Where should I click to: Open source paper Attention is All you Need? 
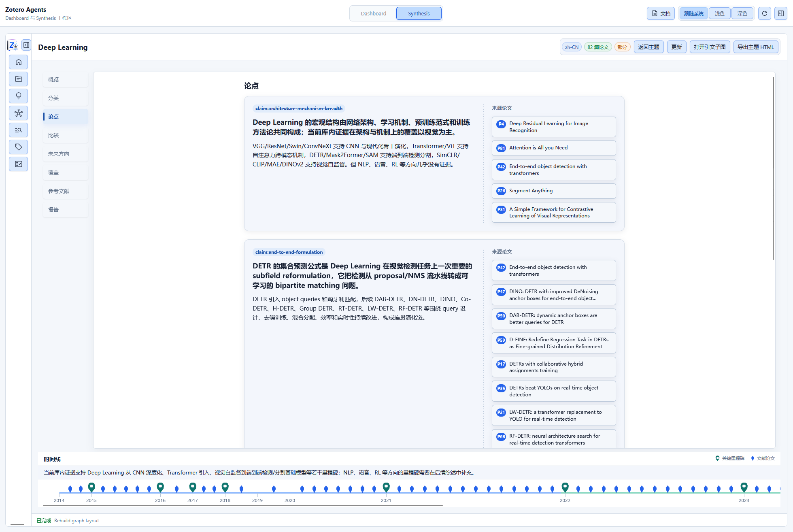(553, 148)
